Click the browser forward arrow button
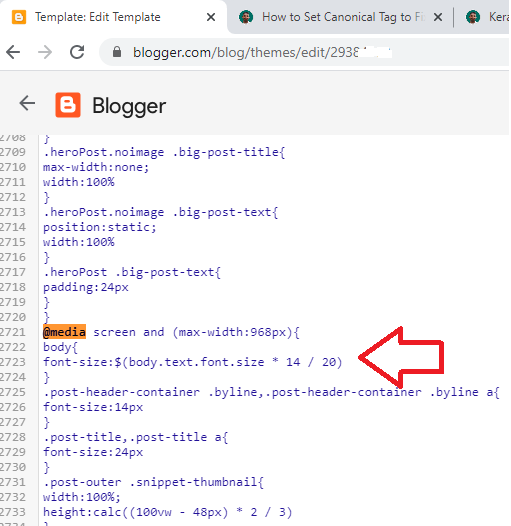 click(45, 52)
